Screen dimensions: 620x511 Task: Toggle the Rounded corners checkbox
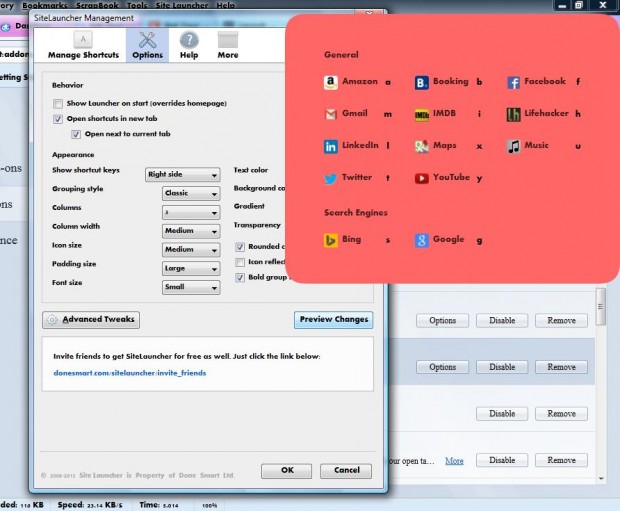click(240, 247)
